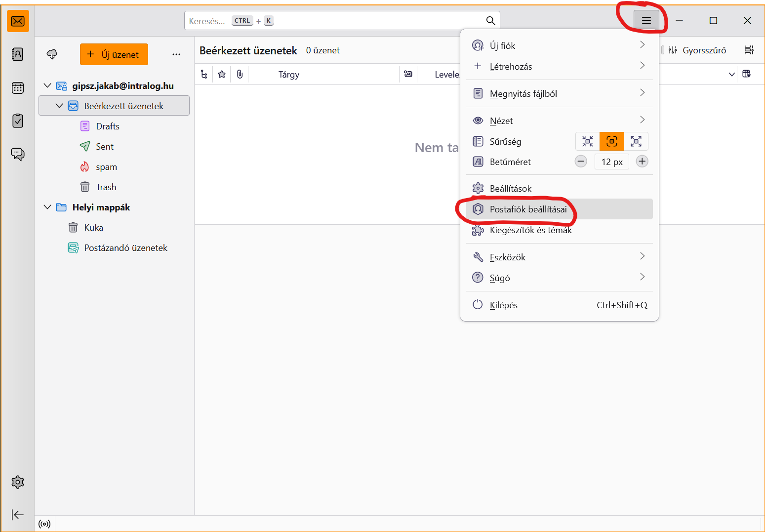Select the relaxed density option
765x532 pixels.
click(636, 142)
